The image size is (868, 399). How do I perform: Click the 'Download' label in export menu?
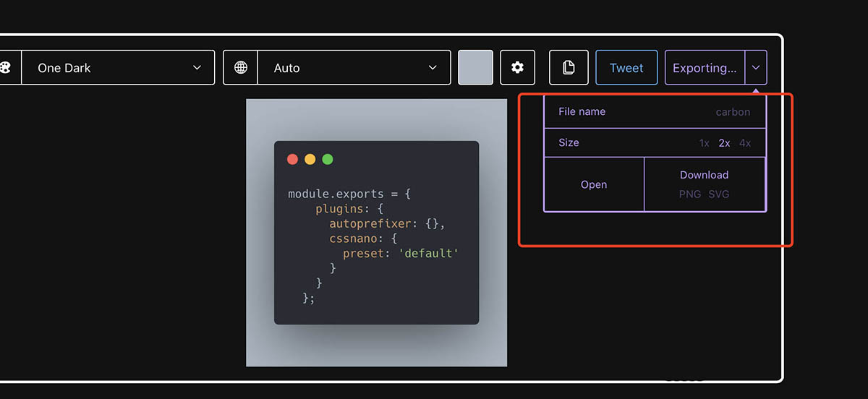click(704, 175)
